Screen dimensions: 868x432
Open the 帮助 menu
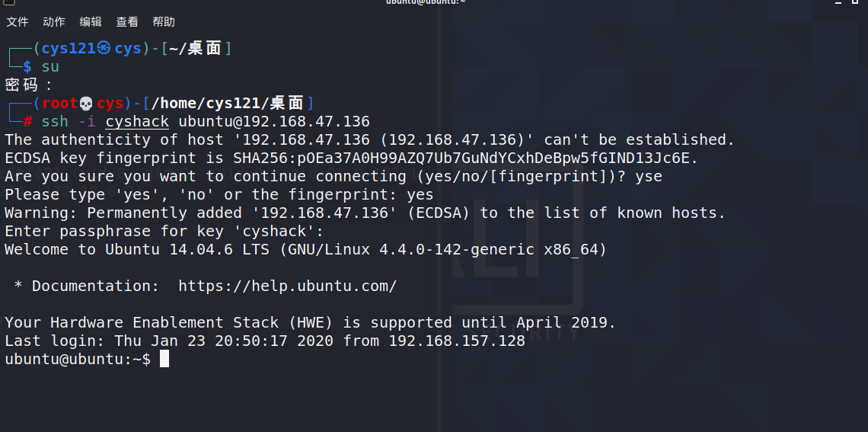[x=163, y=22]
